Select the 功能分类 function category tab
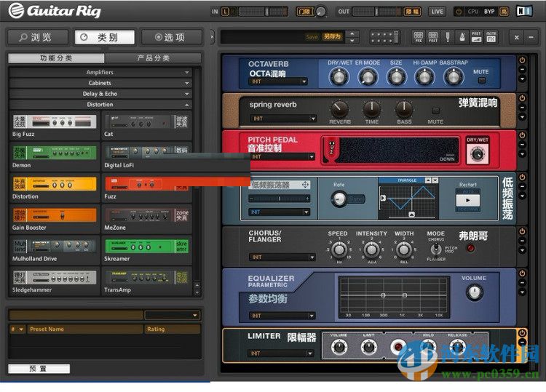 [x=56, y=58]
